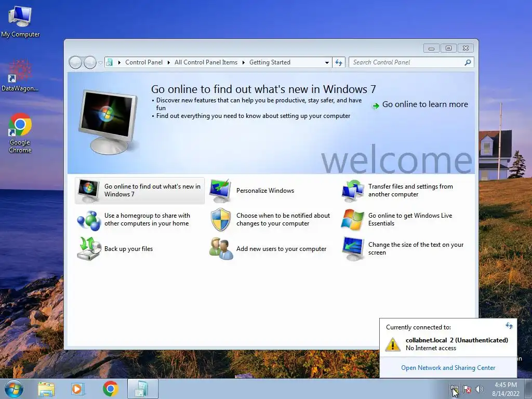Select Go online to find out what's new item
The width and height of the screenshot is (532, 399).
[140, 190]
